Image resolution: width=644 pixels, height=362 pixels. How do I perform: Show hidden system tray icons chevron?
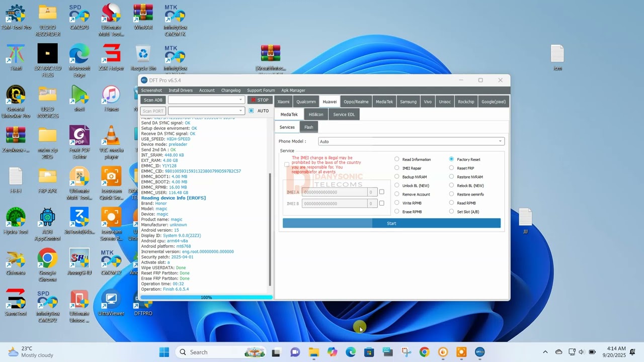click(x=545, y=352)
